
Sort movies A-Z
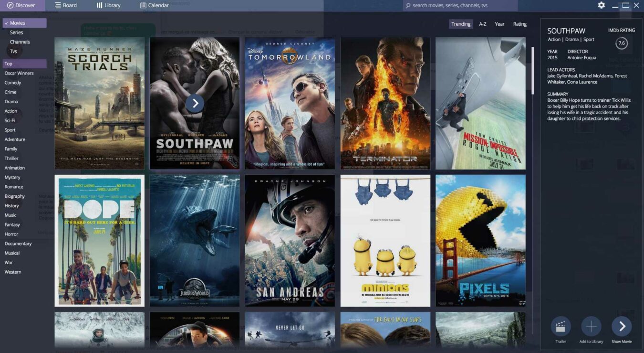[x=483, y=24]
